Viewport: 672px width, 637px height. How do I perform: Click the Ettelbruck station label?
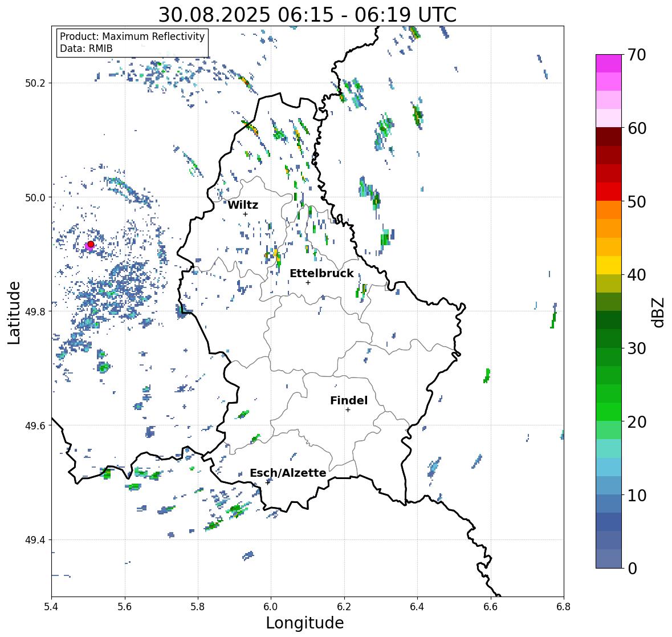[x=321, y=274]
